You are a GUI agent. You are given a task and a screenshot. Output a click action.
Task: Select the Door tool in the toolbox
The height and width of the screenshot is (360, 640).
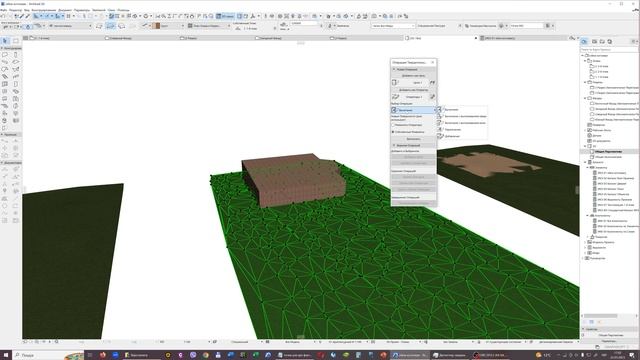coord(16,84)
